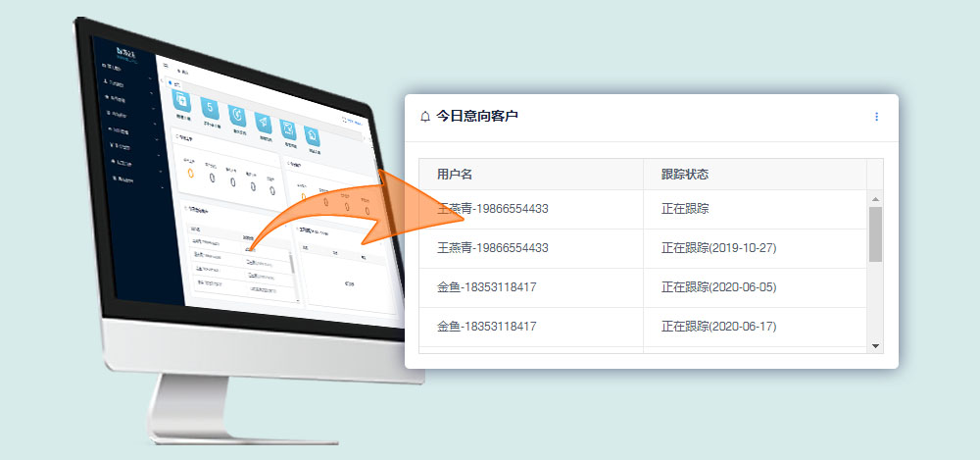This screenshot has width=980, height=460.
Task: Click the table scrollbar up arrow
Action: tap(875, 199)
